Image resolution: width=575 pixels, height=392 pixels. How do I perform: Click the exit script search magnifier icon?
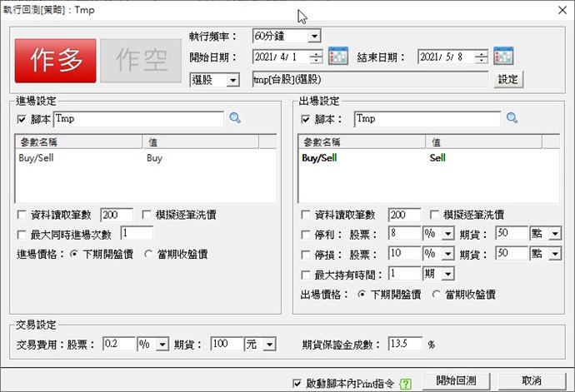click(512, 119)
